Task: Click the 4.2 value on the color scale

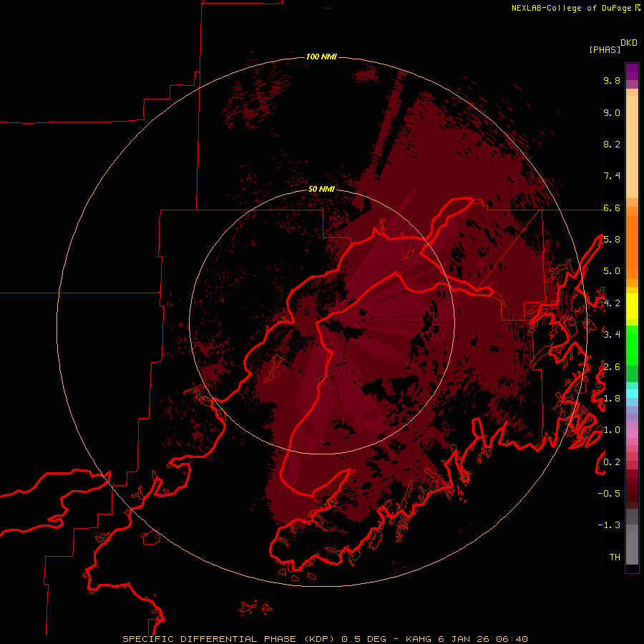Action: click(612, 303)
